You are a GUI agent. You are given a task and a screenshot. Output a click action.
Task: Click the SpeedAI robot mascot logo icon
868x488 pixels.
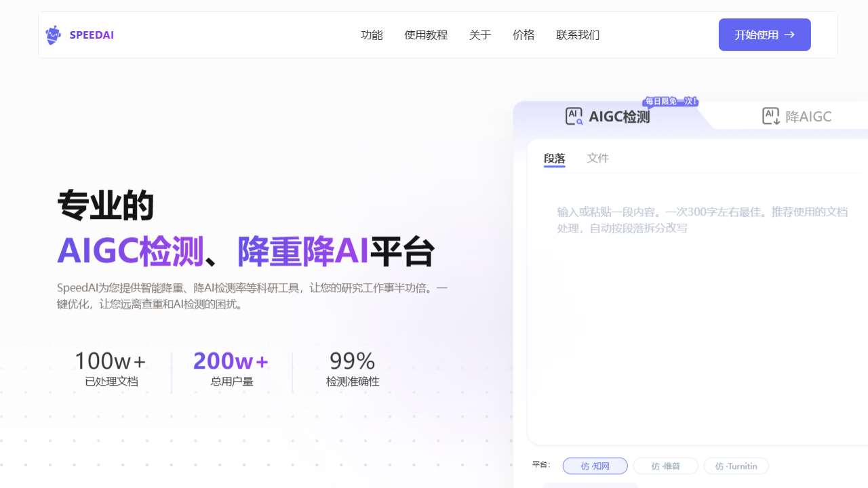coord(53,35)
